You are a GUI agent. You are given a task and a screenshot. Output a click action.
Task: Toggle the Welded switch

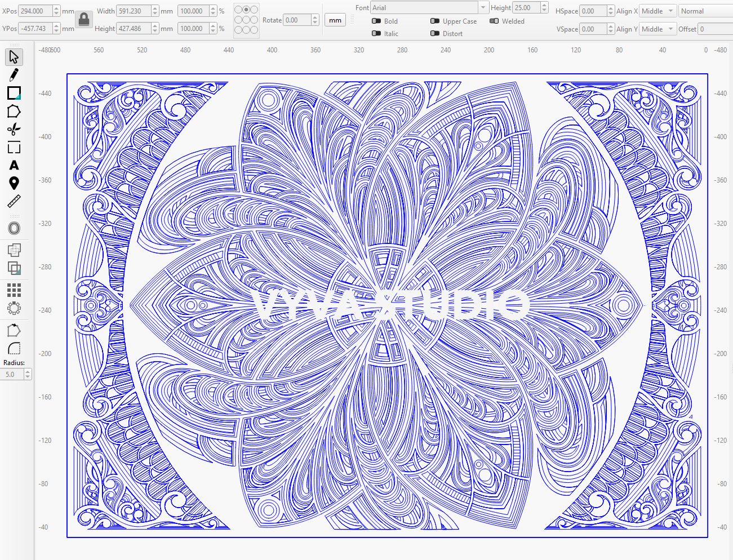pyautogui.click(x=494, y=21)
